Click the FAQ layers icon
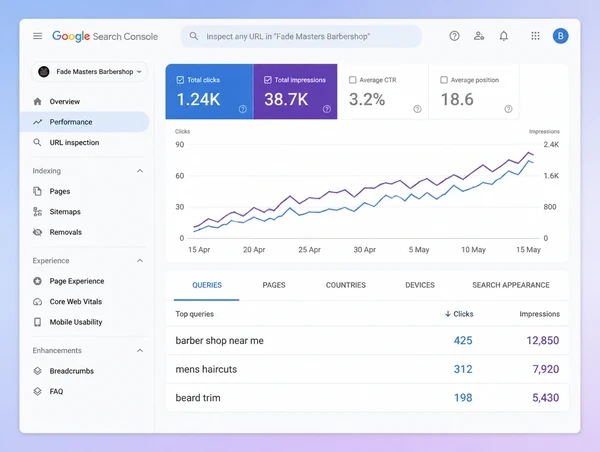Screen dimensions: 600x452 point(38,391)
